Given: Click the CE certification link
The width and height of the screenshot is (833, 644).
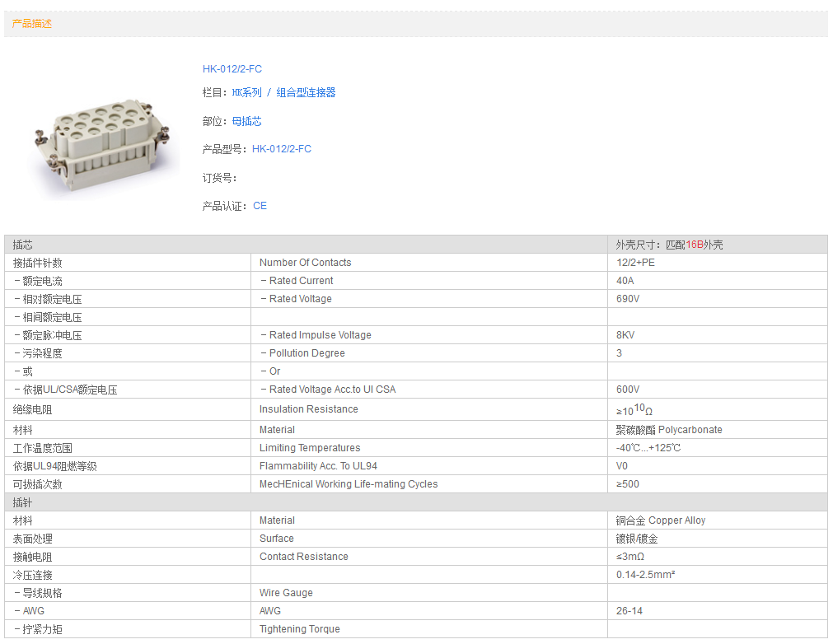Looking at the screenshot, I should pos(260,206).
